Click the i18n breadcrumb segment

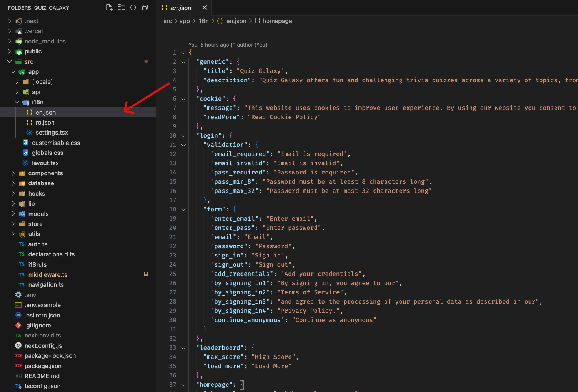pos(203,21)
